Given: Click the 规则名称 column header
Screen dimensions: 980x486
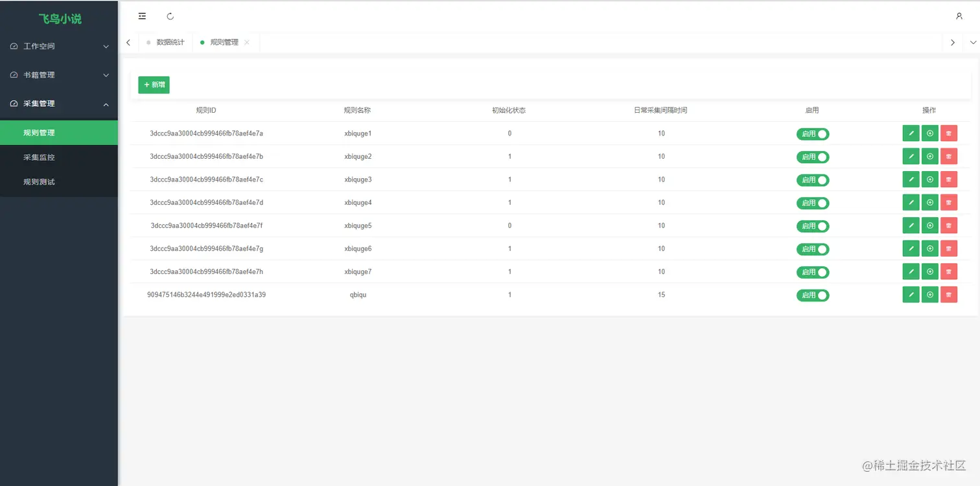Looking at the screenshot, I should point(357,110).
